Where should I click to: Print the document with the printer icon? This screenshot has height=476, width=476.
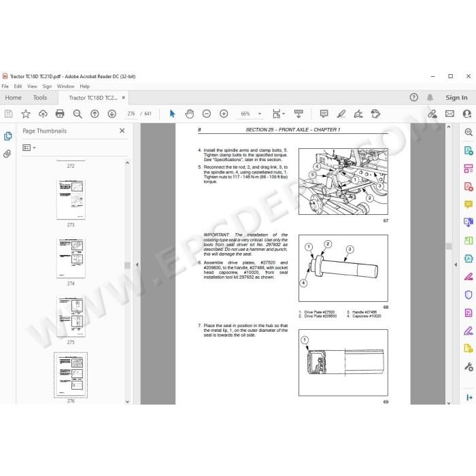[x=60, y=114]
